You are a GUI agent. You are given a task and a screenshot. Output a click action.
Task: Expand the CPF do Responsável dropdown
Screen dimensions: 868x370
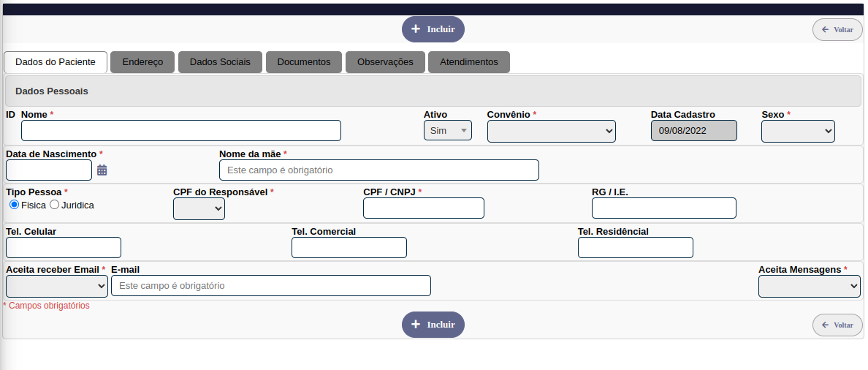tap(199, 208)
